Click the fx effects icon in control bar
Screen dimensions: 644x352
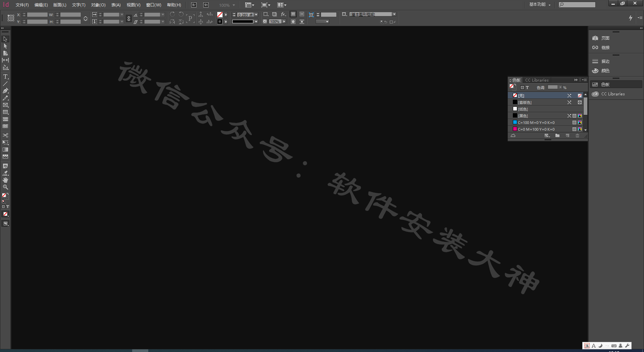(283, 14)
